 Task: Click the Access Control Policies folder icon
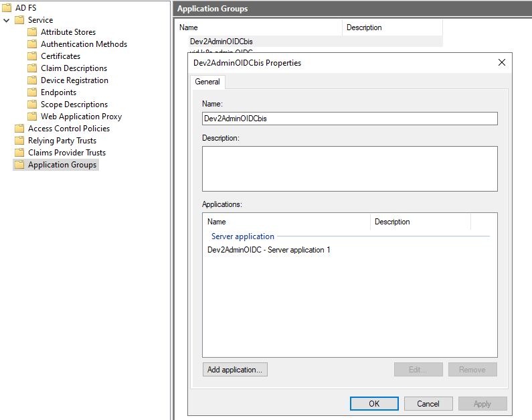point(19,129)
